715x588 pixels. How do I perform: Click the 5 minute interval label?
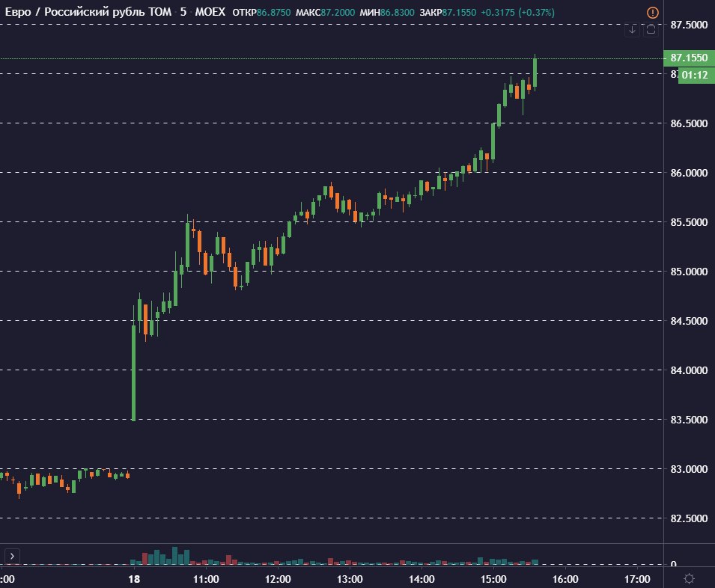(183, 12)
